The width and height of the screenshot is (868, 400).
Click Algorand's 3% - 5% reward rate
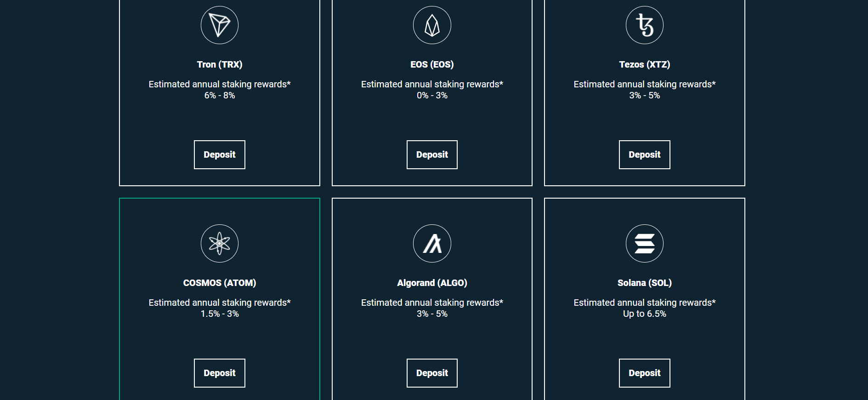432,314
